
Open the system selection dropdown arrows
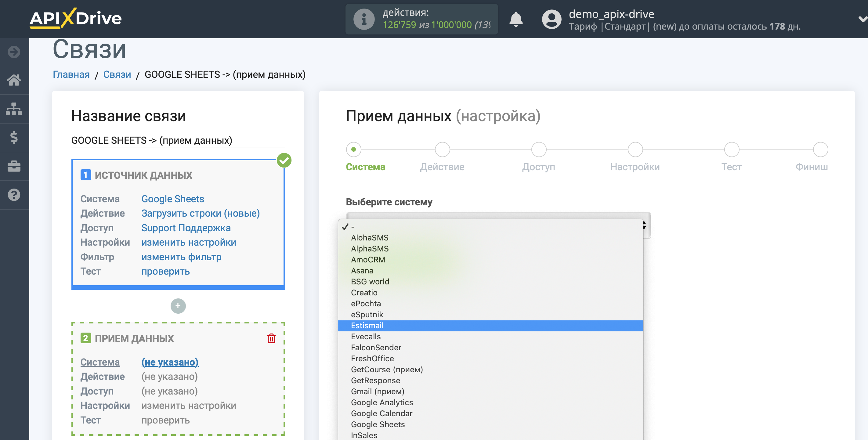pos(644,225)
